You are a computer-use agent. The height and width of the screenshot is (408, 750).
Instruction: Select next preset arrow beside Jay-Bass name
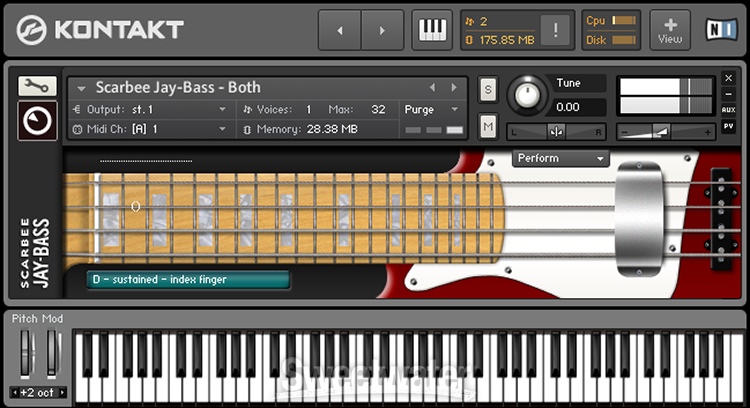(x=454, y=88)
